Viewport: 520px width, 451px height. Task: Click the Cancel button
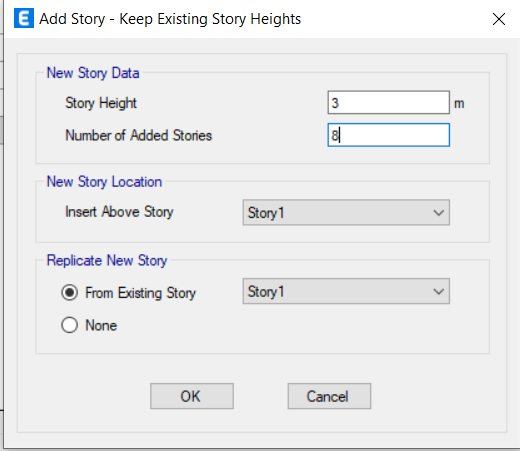click(x=329, y=396)
